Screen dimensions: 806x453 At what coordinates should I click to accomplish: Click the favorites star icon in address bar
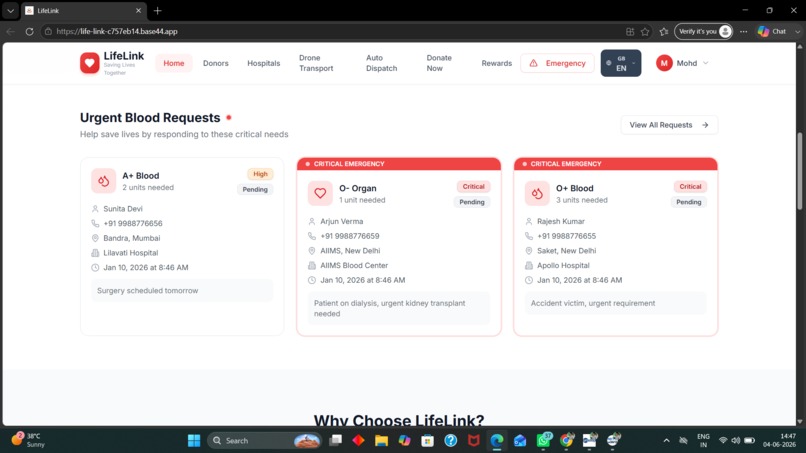click(x=645, y=31)
